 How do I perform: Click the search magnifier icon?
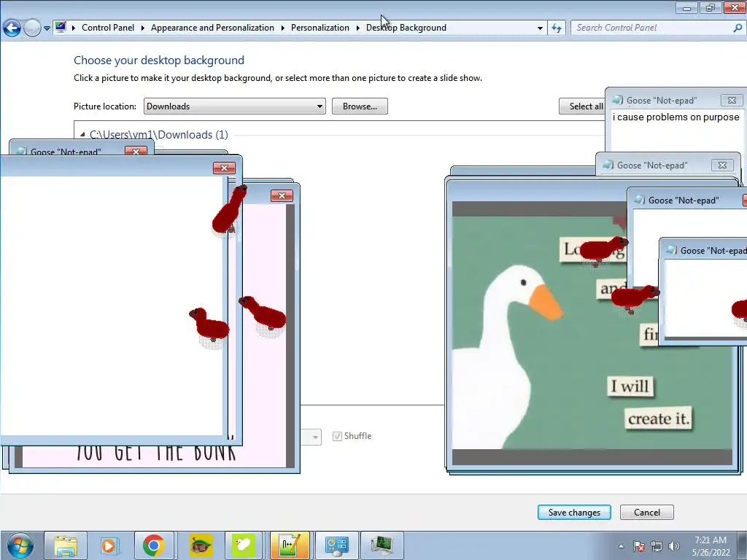point(738,28)
